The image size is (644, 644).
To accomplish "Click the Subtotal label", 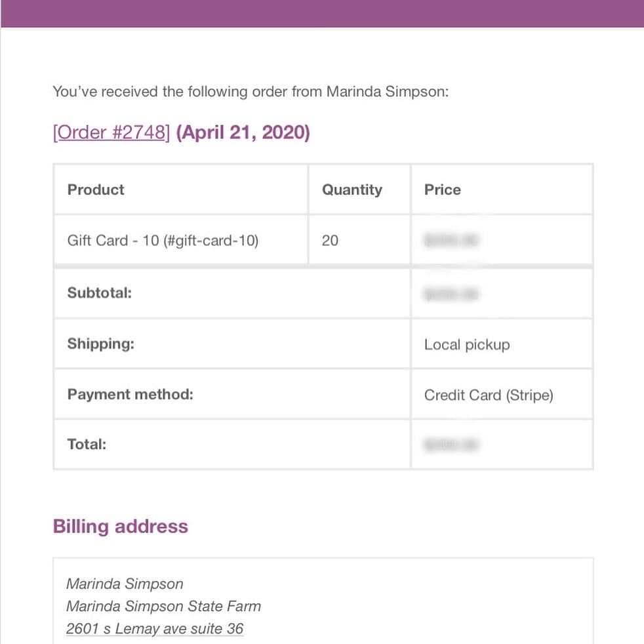I will tap(100, 293).
